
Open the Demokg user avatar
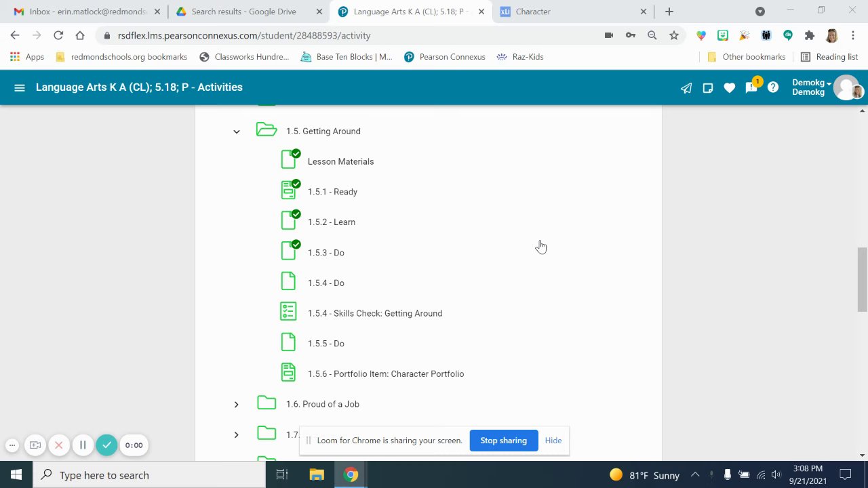click(848, 87)
